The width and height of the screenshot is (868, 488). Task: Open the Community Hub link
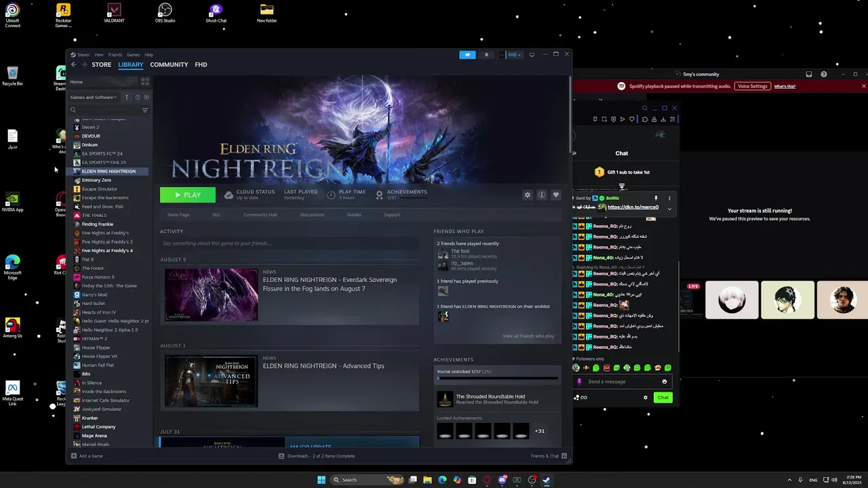[x=260, y=215]
